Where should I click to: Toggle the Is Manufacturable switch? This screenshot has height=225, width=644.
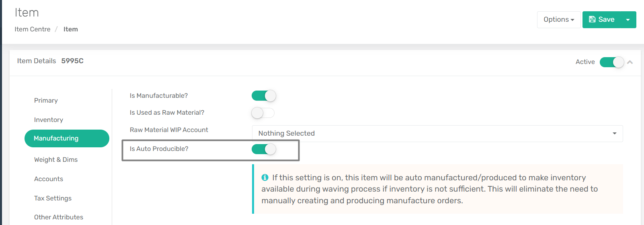pos(264,96)
